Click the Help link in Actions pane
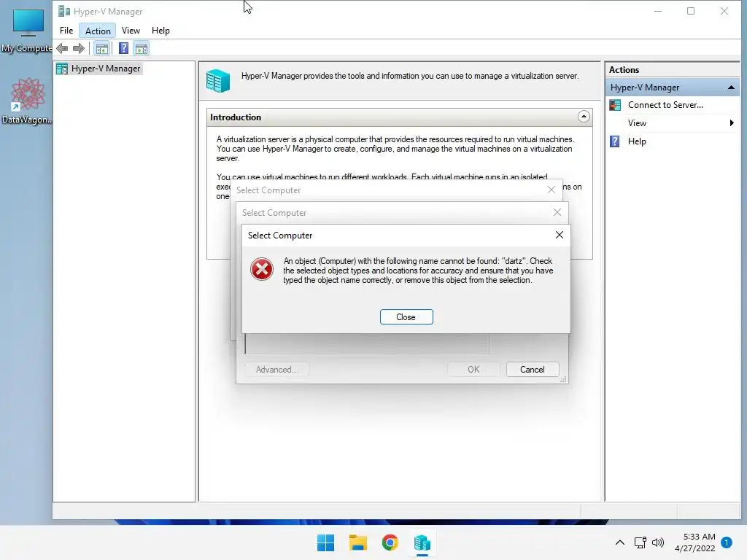Image resolution: width=747 pixels, height=560 pixels. [x=637, y=141]
